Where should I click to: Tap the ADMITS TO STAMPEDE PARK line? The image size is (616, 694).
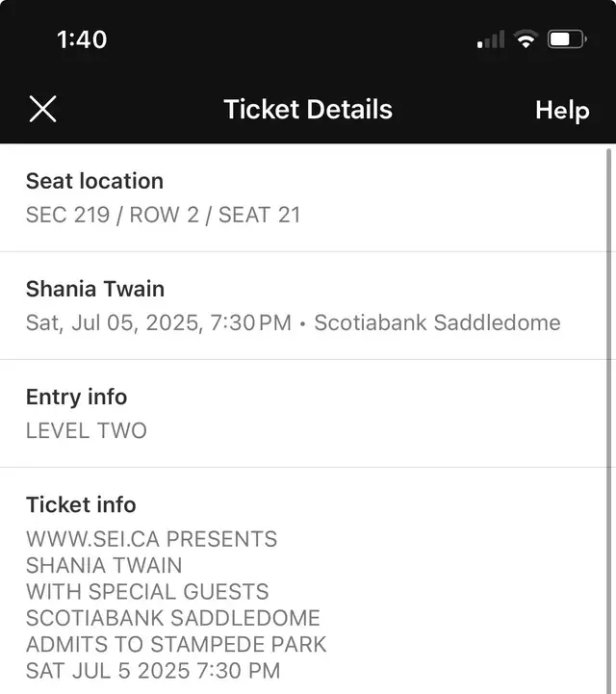(x=176, y=645)
